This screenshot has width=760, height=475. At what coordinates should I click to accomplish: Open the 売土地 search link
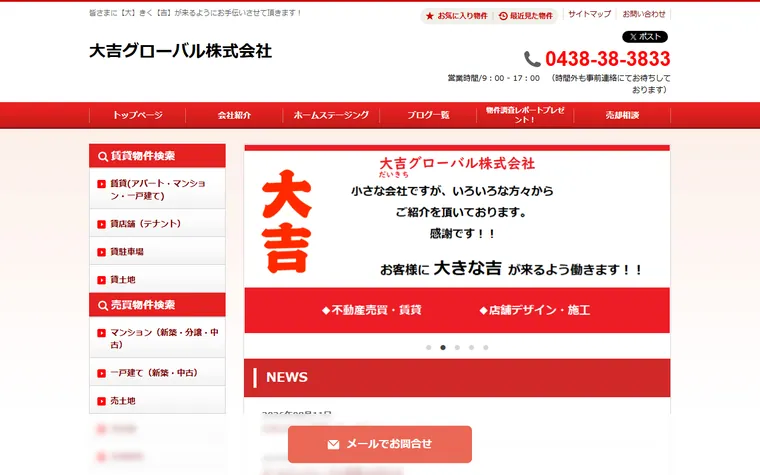click(x=158, y=400)
